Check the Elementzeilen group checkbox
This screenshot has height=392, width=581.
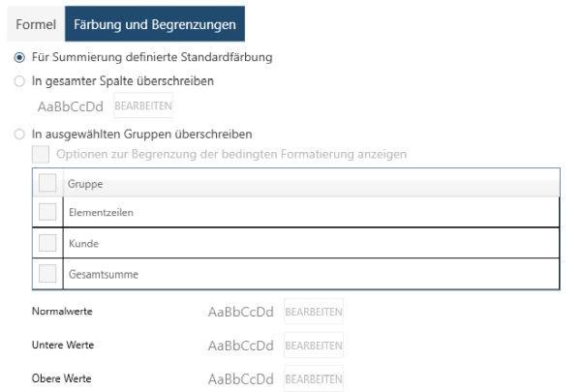pyautogui.click(x=47, y=211)
